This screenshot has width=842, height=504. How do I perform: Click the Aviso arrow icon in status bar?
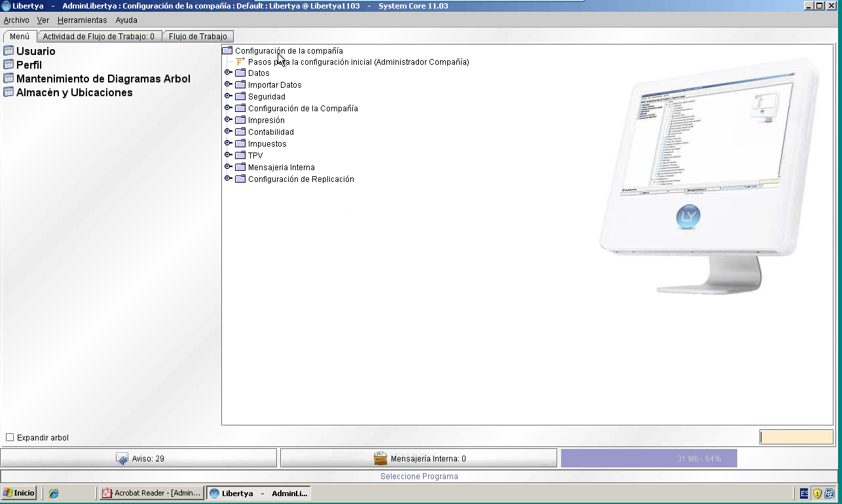(122, 459)
